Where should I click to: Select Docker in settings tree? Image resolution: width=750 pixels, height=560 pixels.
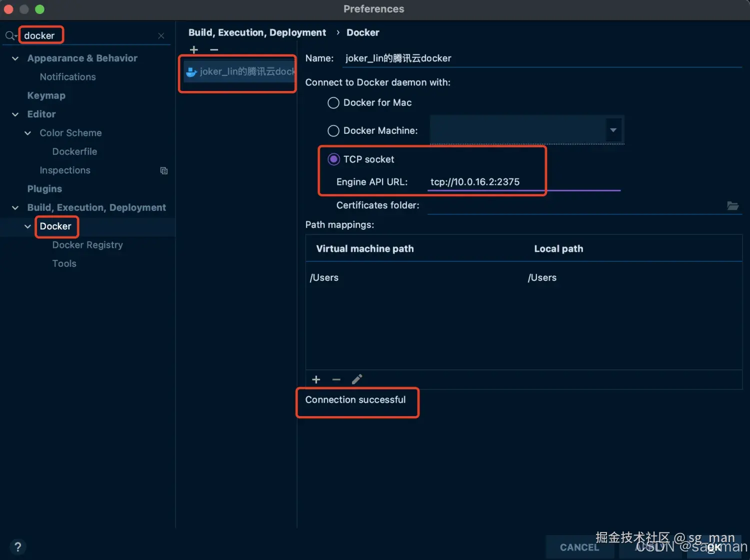point(55,226)
